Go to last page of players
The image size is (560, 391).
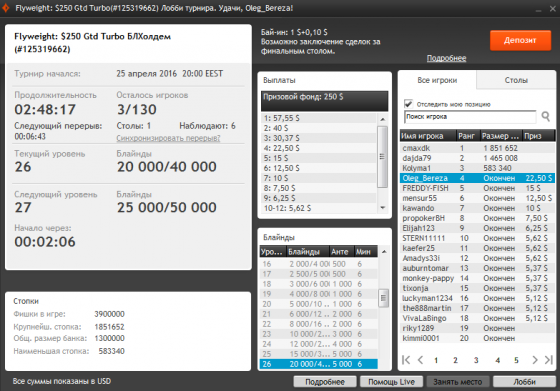click(549, 360)
